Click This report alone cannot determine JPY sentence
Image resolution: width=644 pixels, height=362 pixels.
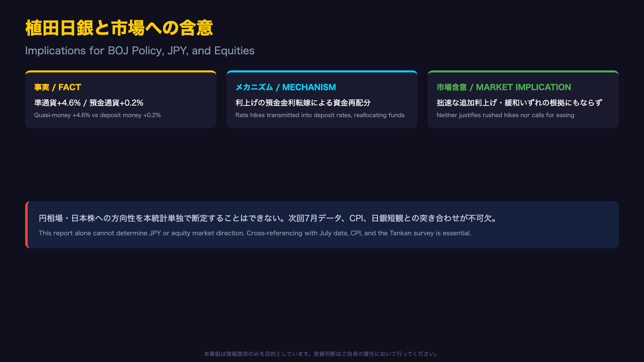coord(255,233)
